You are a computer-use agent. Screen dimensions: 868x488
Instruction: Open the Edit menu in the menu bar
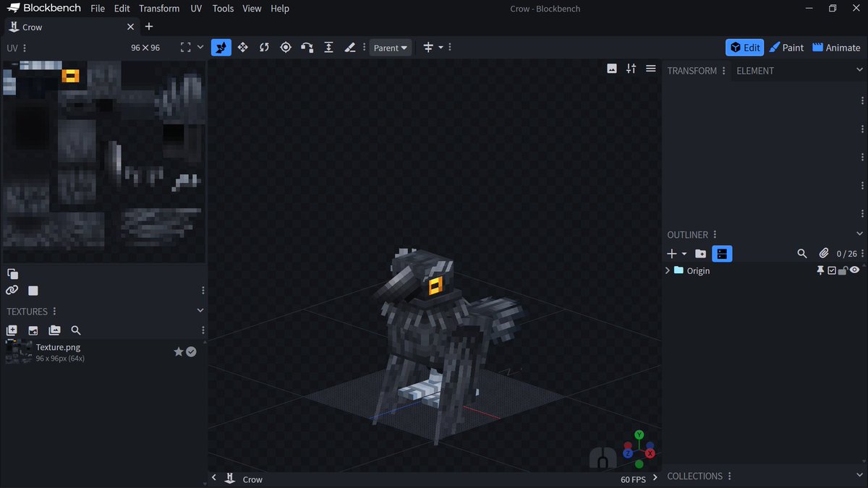pyautogui.click(x=122, y=9)
